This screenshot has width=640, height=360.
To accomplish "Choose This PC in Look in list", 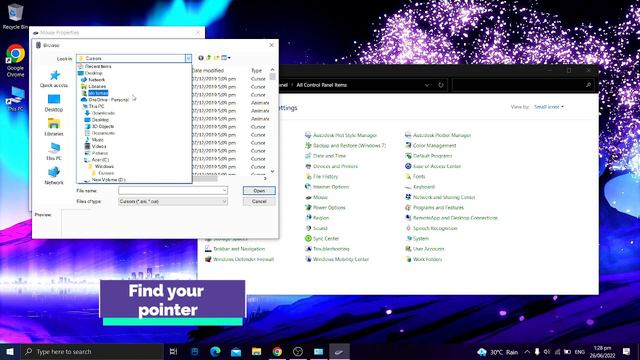I will tap(96, 106).
